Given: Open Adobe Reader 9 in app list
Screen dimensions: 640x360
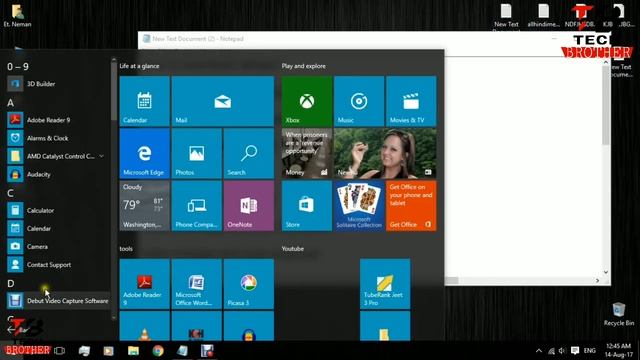Looking at the screenshot, I should tap(57, 120).
